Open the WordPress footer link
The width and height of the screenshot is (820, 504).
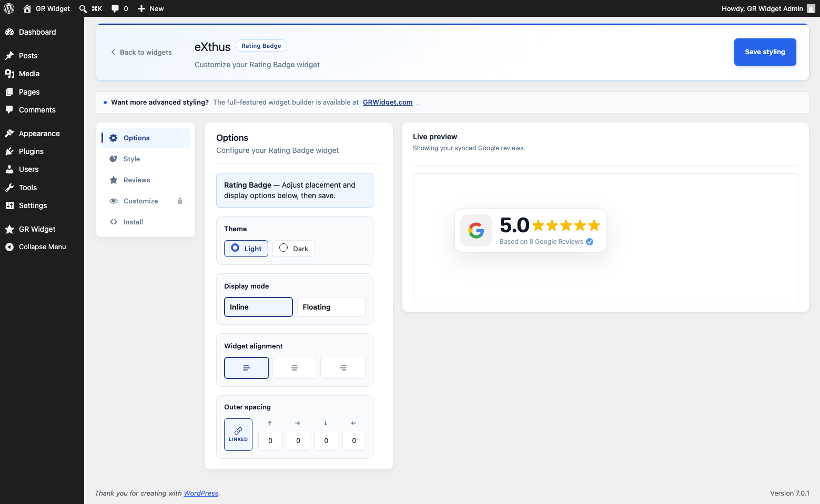201,493
